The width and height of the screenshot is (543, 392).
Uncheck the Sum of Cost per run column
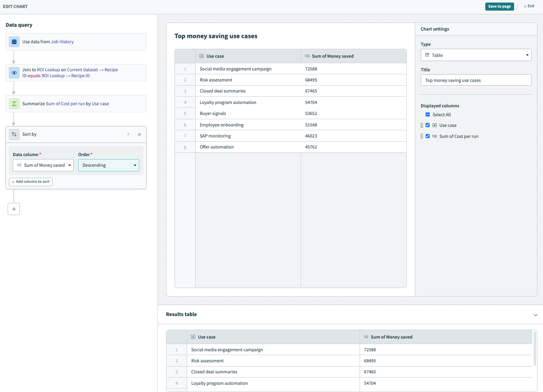(x=428, y=136)
